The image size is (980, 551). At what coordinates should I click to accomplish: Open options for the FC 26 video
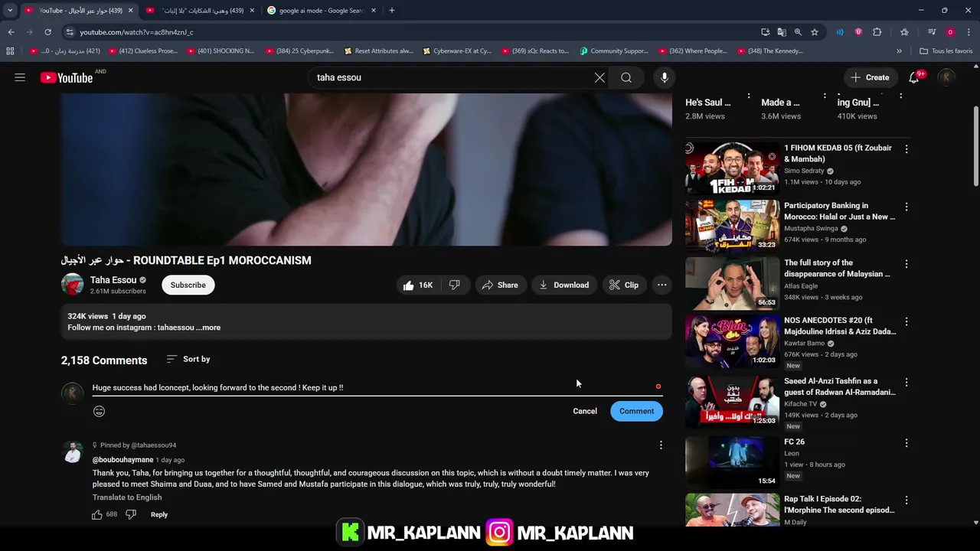tap(906, 443)
